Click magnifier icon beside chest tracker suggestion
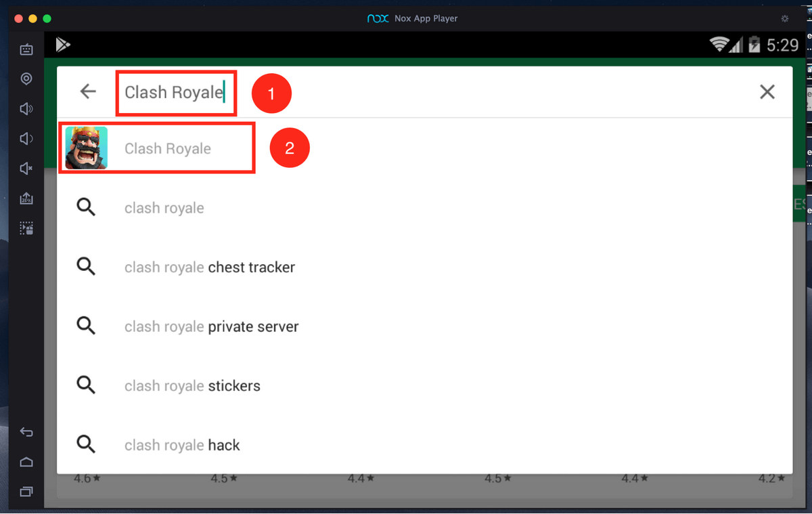The image size is (812, 514). 86,267
